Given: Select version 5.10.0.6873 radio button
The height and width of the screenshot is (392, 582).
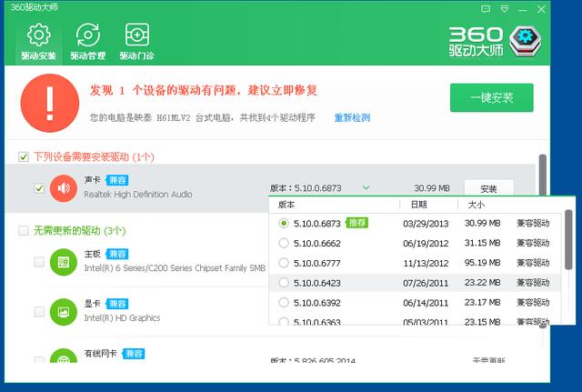Looking at the screenshot, I should 284,223.
